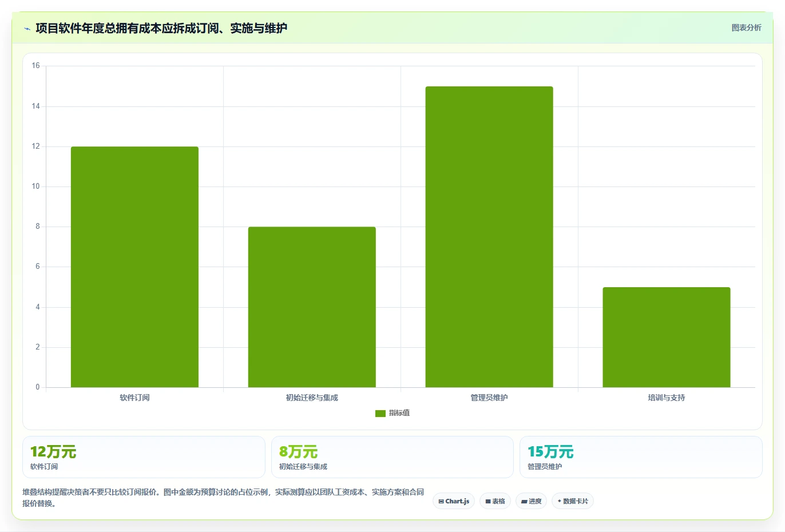This screenshot has height=532, width=785.
Task: Click the 进度 tag icon
Action: [x=524, y=502]
